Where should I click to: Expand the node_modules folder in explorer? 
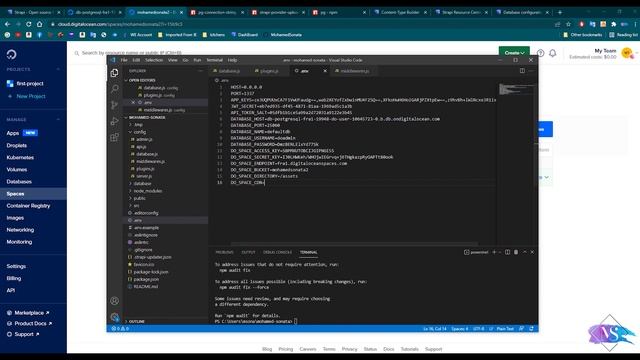tap(148, 191)
